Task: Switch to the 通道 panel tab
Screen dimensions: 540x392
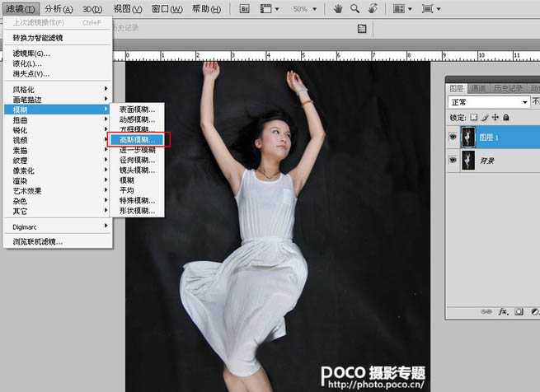Action: (478, 88)
